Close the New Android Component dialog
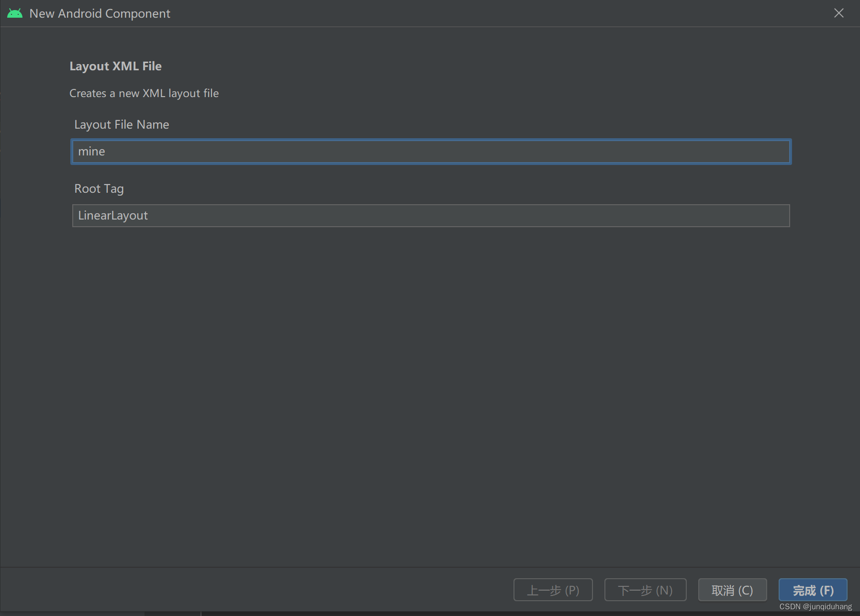Screen dimensions: 860x616 coord(838,13)
